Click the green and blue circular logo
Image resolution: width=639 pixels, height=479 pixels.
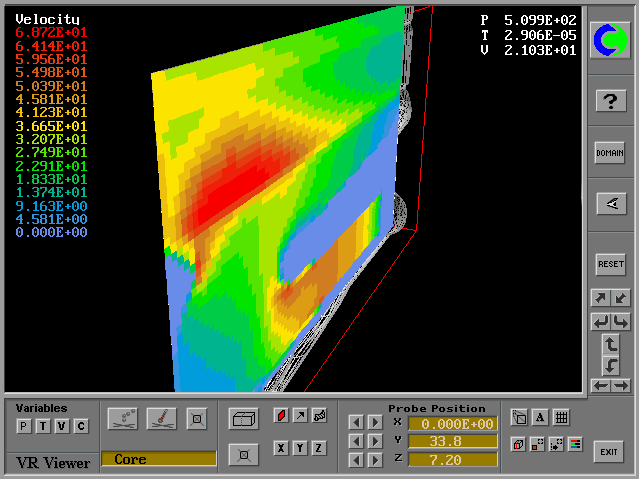click(610, 40)
